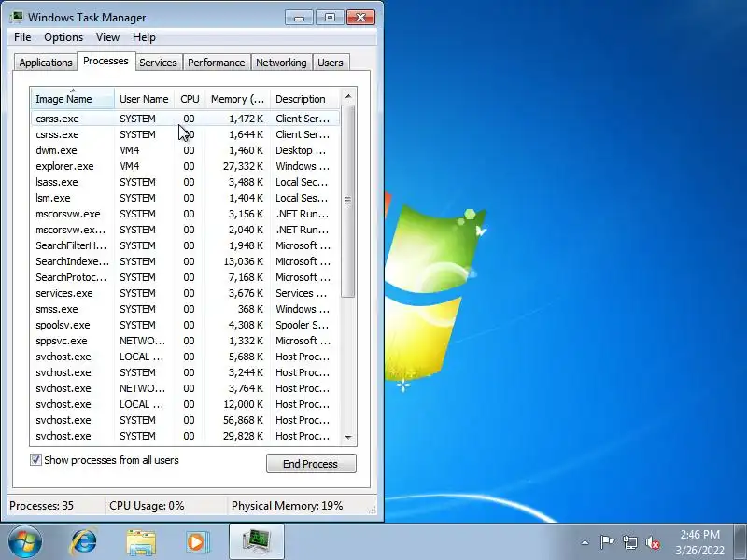Click CPU Usage: 0% status entry
Screen dimensions: 747x560
pos(147,506)
